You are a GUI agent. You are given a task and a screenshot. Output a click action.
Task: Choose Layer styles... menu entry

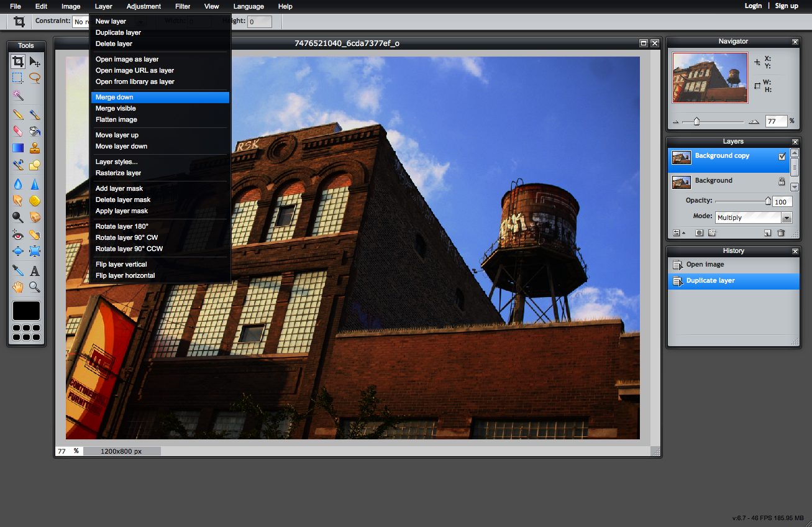[160, 162]
